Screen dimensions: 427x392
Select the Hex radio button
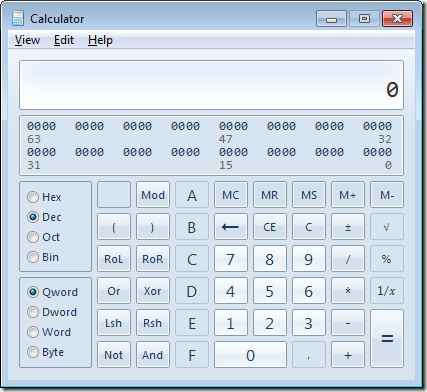[x=44, y=197]
